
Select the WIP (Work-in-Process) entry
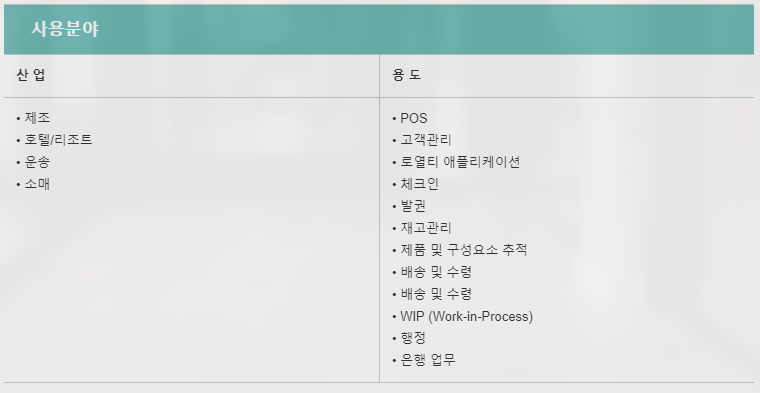coord(466,316)
